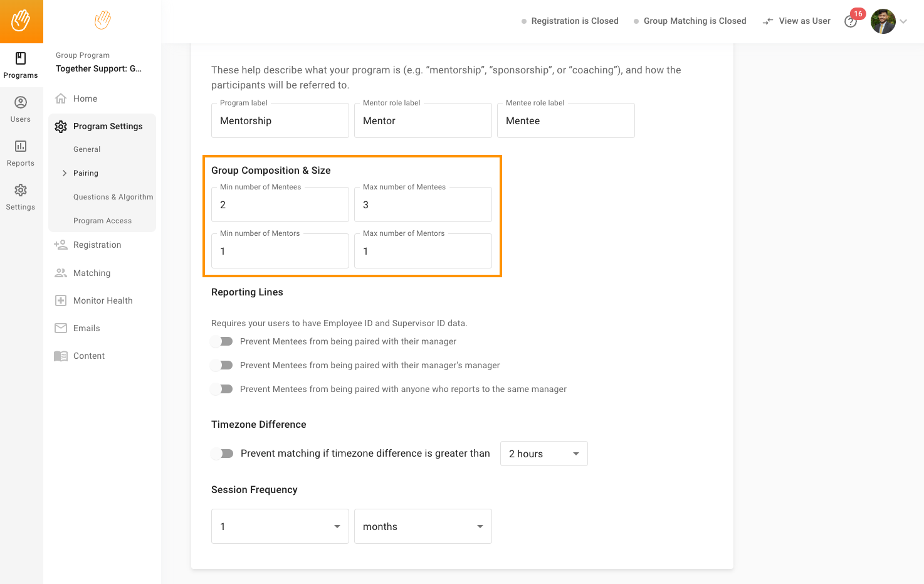
Task: Click the Program Settings gear icon
Action: click(x=61, y=126)
